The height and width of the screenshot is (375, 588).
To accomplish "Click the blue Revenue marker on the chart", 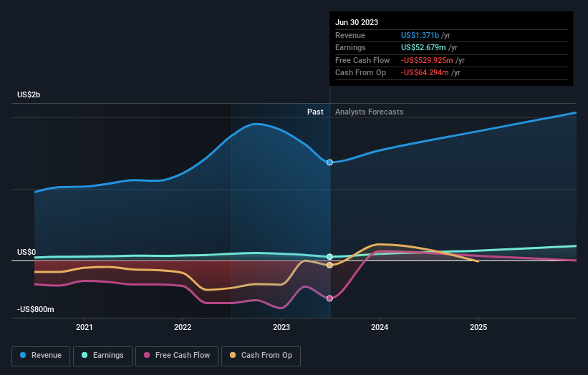I will click(329, 162).
